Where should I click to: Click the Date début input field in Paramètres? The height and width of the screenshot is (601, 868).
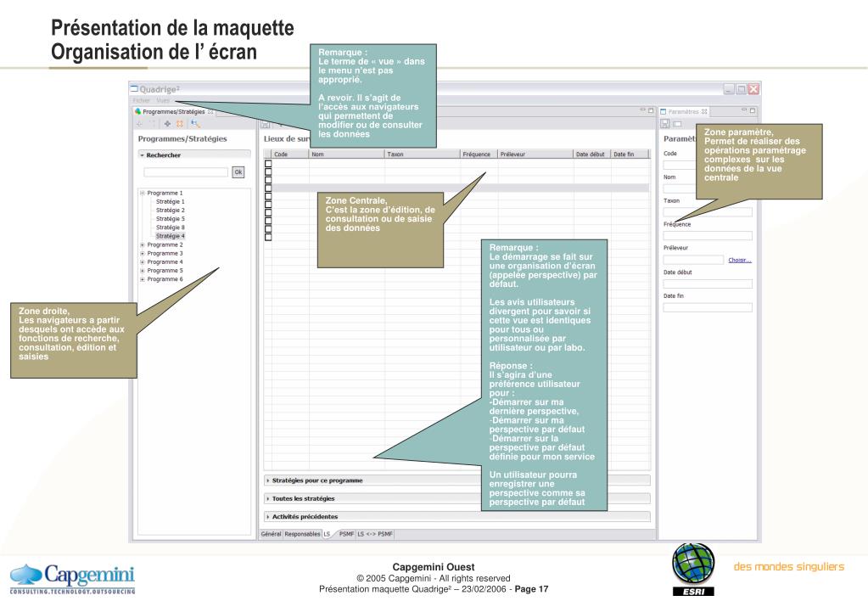point(708,284)
